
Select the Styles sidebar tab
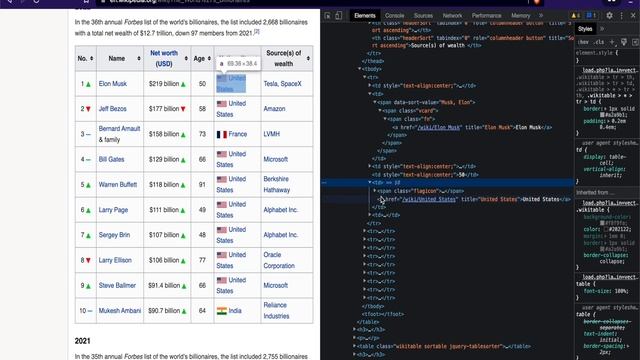(x=584, y=29)
